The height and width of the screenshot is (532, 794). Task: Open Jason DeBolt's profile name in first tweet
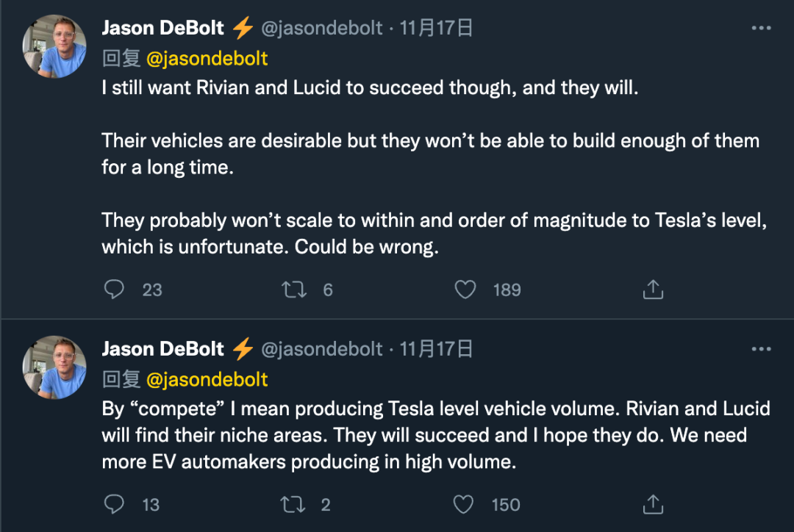[162, 28]
